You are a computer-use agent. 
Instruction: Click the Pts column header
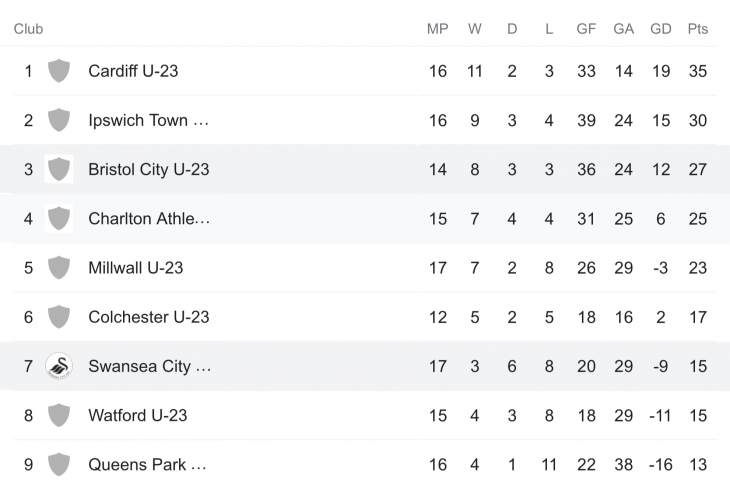697,29
